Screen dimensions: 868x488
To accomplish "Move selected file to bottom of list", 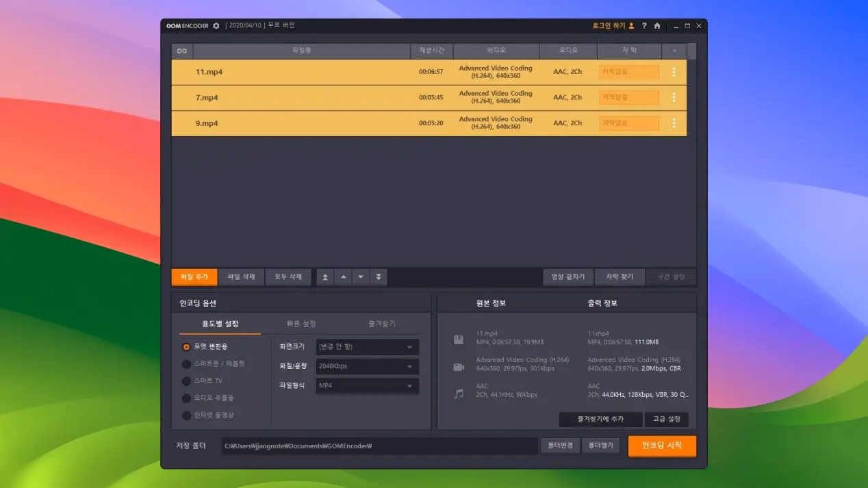I will pyautogui.click(x=379, y=277).
